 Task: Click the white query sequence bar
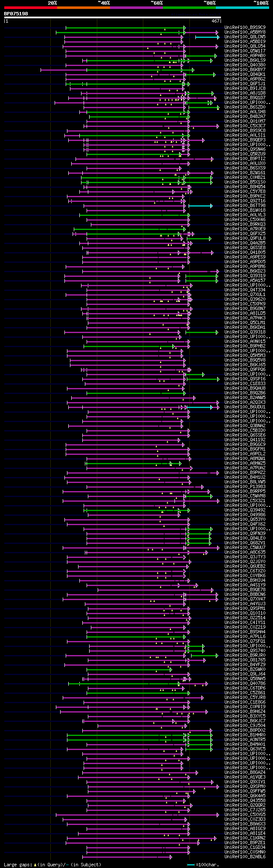tap(113, 17)
